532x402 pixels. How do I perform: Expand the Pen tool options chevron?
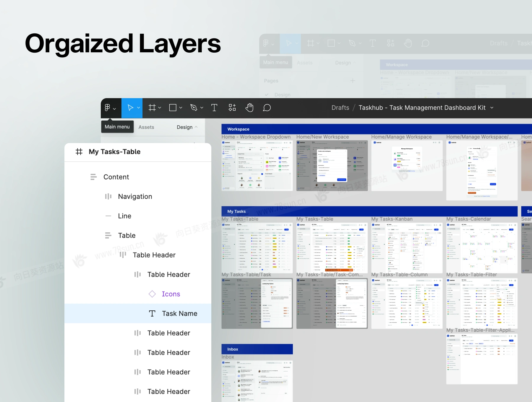coord(202,108)
